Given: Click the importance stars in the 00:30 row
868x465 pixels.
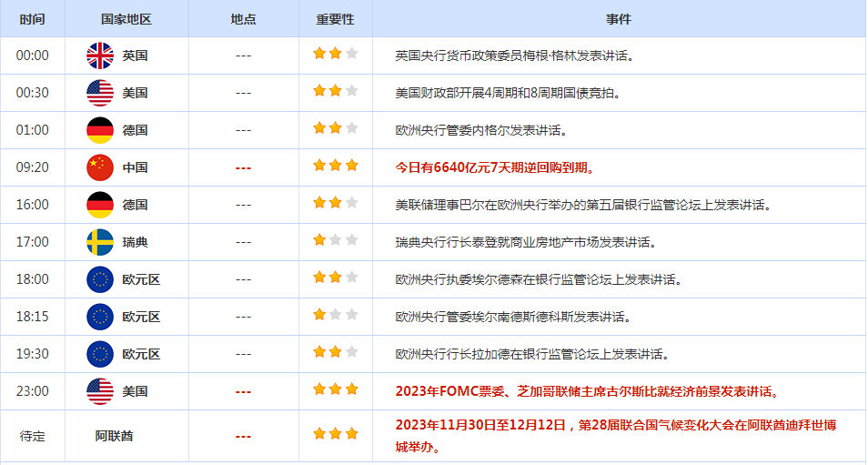Looking at the screenshot, I should pos(336,91).
